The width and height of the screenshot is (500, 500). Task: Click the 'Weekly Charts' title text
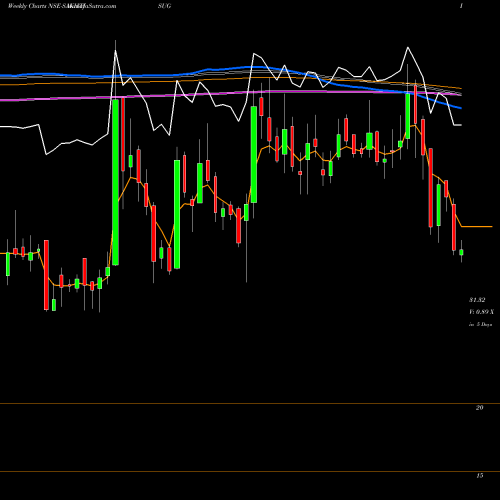click(28, 6)
